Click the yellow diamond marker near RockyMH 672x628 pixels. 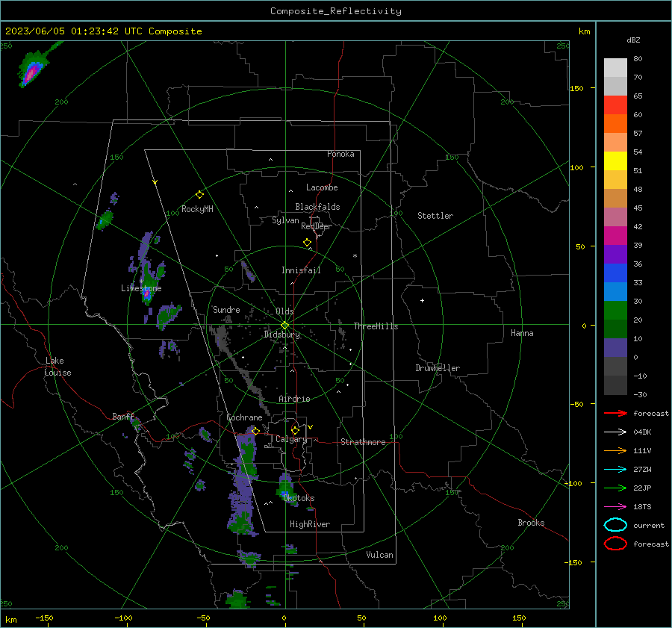pyautogui.click(x=199, y=195)
